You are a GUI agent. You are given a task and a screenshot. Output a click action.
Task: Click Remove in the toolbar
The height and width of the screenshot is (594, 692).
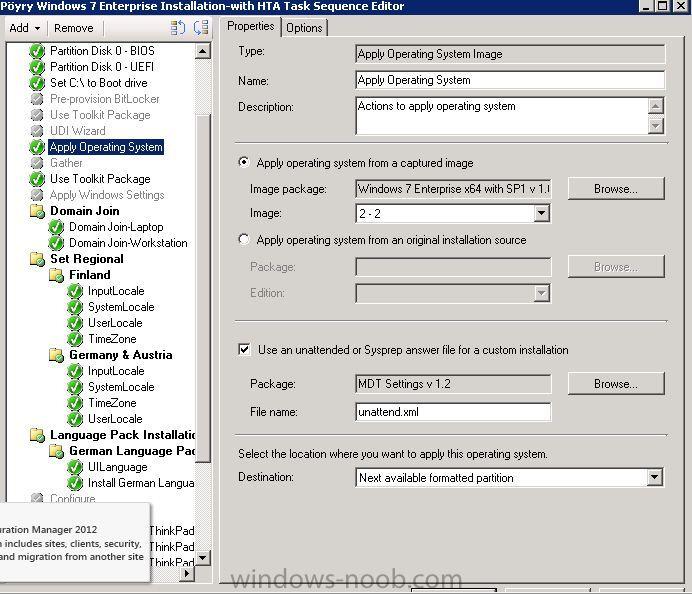[74, 28]
